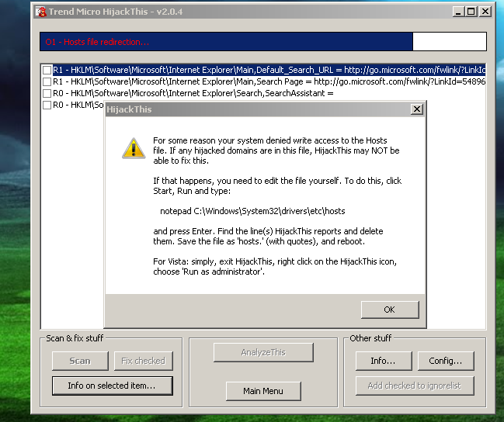
Task: Check the SearchAssistant R0 entry checkbox
Action: click(x=47, y=93)
